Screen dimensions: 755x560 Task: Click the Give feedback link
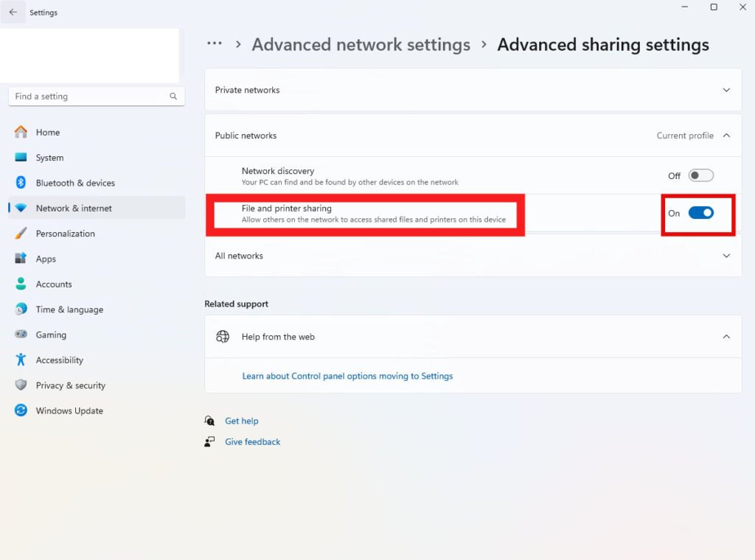click(x=252, y=442)
